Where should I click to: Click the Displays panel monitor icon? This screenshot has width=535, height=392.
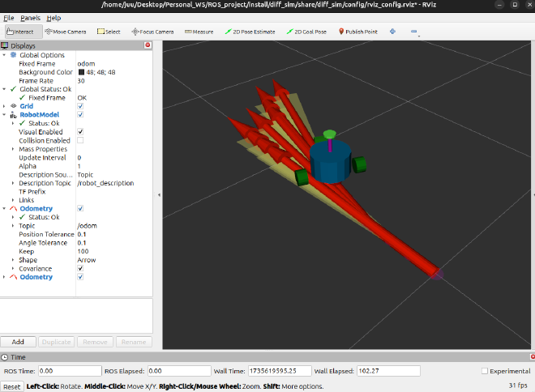tap(4, 45)
